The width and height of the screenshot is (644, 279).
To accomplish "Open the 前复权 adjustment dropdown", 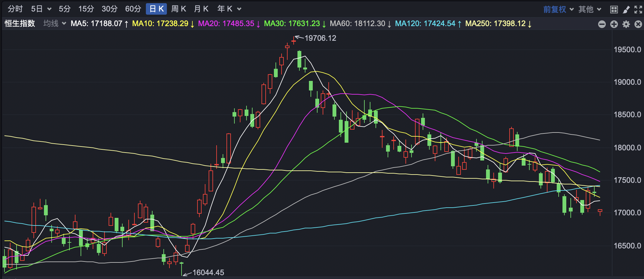I will coord(558,10).
